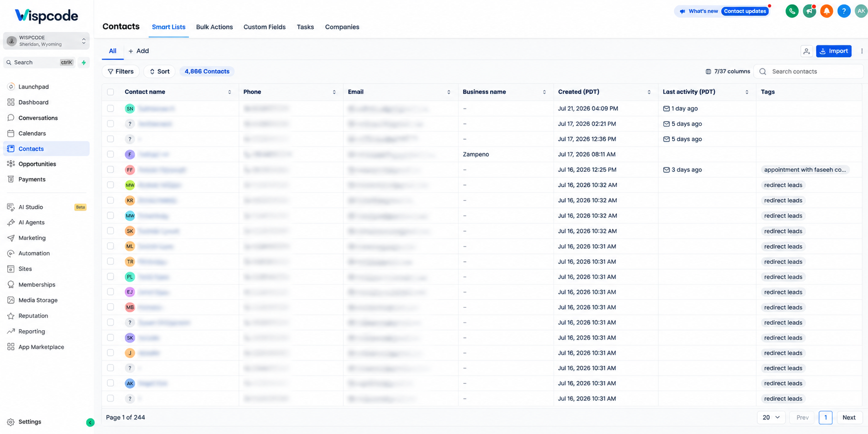Switch to the Bulk Actions tab

214,27
